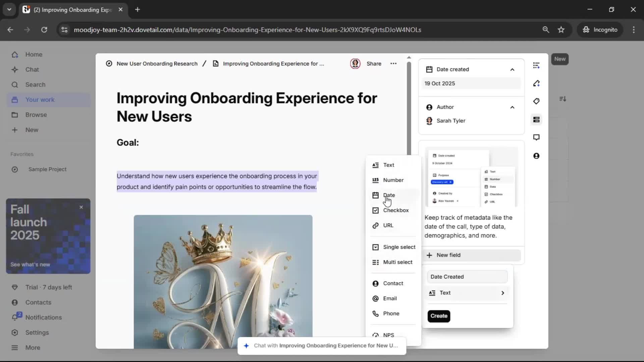Collapse the Author field section
This screenshot has width=644, height=362.
point(512,107)
